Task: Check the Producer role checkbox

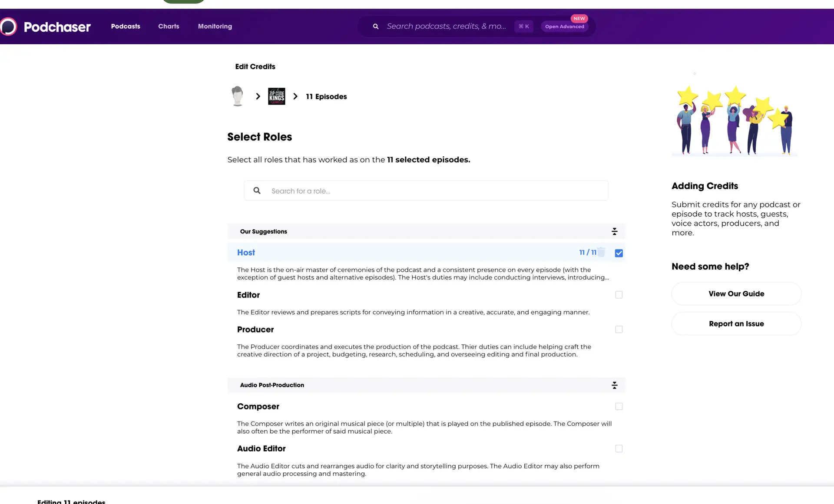Action: [619, 329]
